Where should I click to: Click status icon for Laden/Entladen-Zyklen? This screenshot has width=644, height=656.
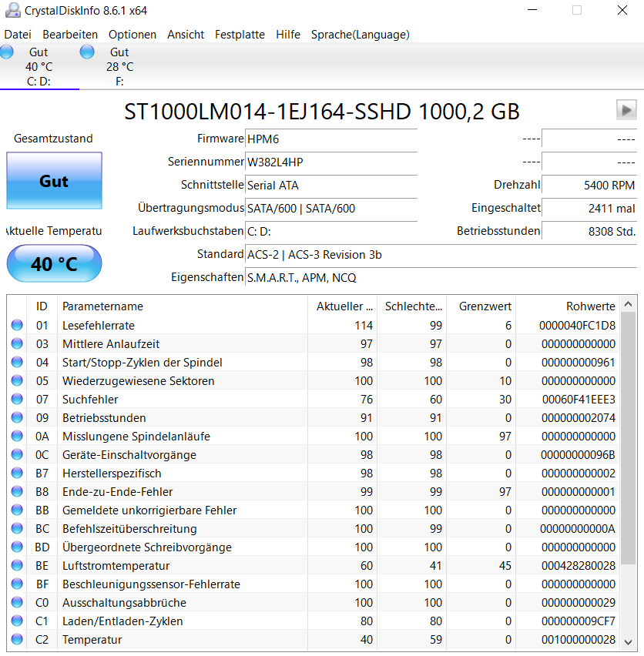click(x=17, y=621)
